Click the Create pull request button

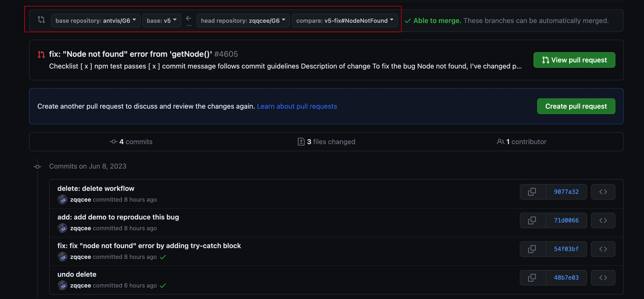pos(576,106)
